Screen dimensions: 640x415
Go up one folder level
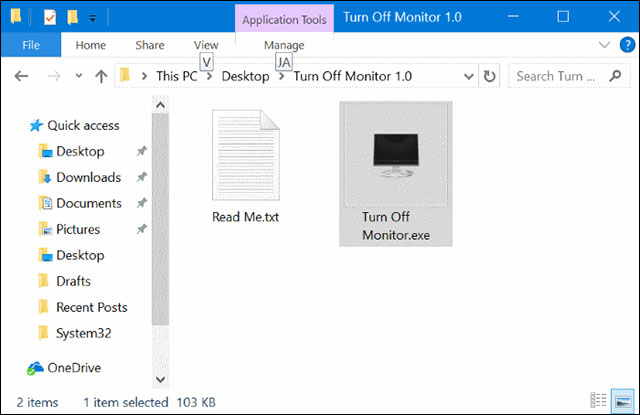point(101,76)
